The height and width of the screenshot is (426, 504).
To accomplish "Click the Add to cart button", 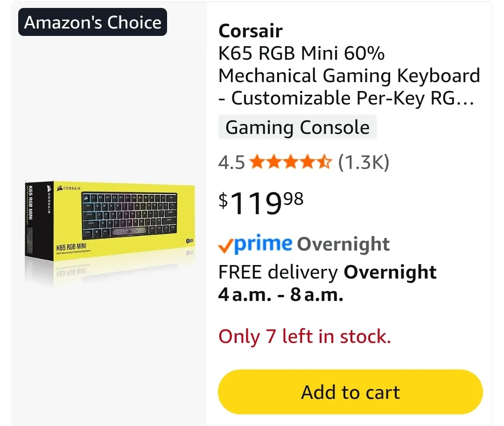I will (350, 392).
